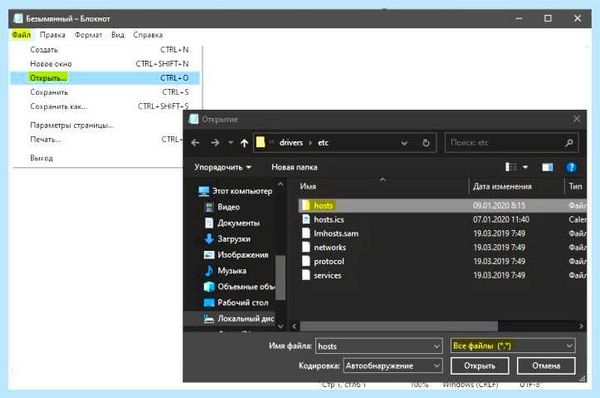600x398 pixels.
Task: Select the networks file
Action: pos(442,248)
